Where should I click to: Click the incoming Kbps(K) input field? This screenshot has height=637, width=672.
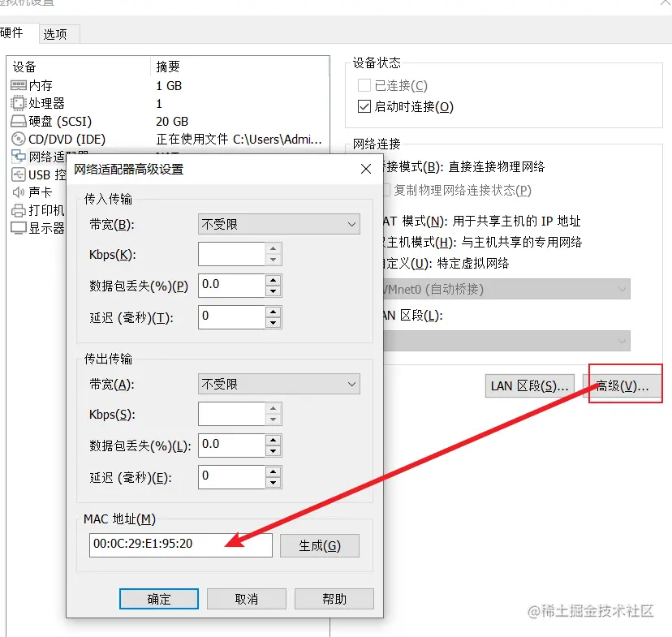pos(231,254)
